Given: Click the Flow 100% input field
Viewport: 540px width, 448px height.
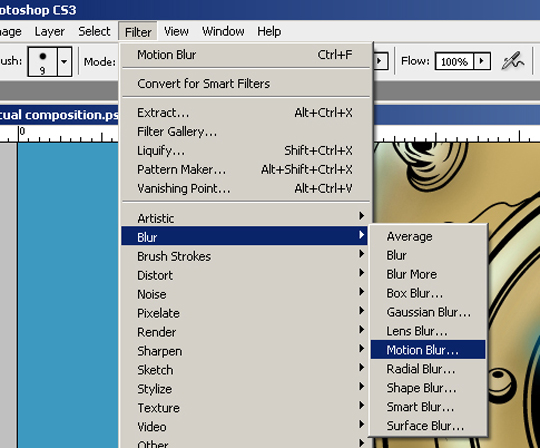Looking at the screenshot, I should pyautogui.click(x=454, y=62).
